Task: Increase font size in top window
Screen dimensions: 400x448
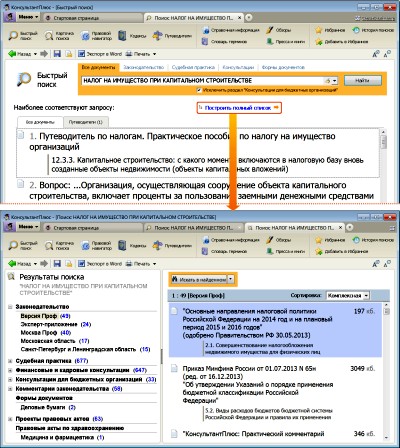Action: pos(376,54)
